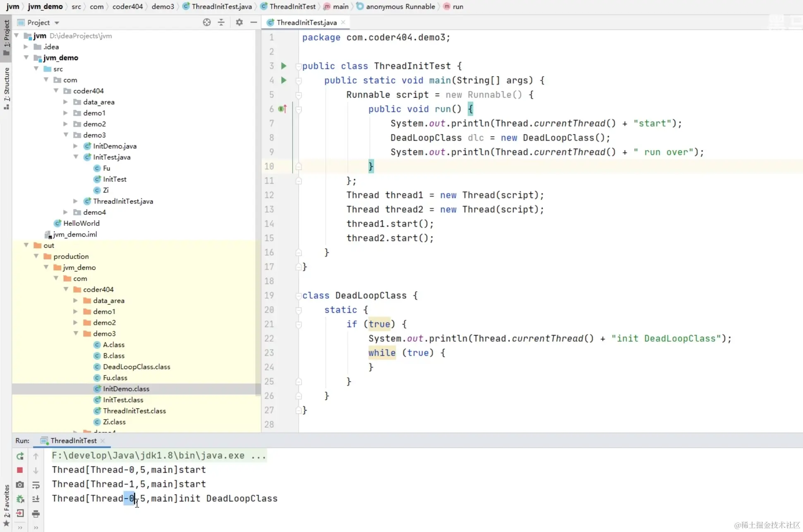This screenshot has width=803, height=532.
Task: Open the Project view dropdown
Action: (x=57, y=23)
